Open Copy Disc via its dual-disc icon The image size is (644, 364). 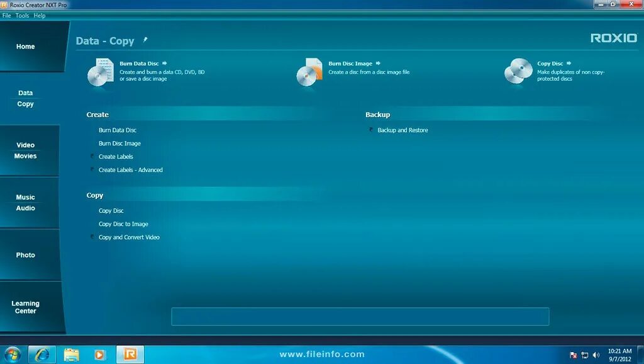(x=518, y=71)
